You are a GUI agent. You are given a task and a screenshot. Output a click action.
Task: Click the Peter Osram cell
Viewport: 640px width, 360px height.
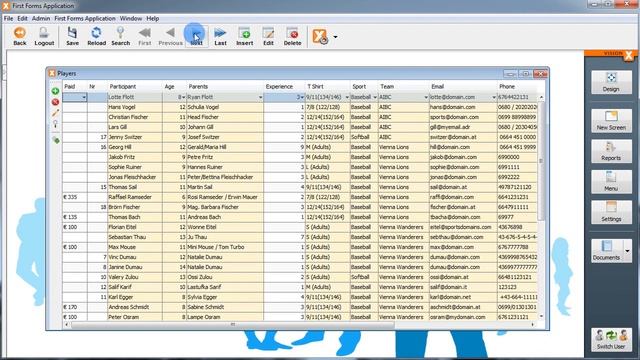pyautogui.click(x=135, y=317)
